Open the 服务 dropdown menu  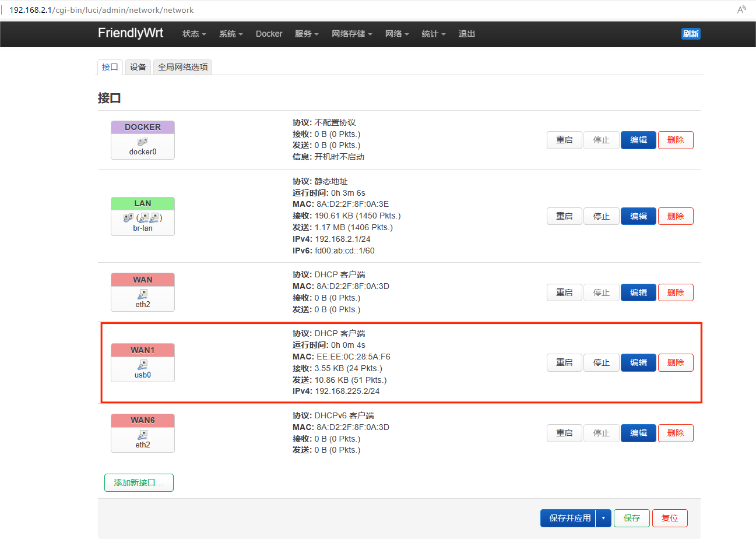pos(307,34)
